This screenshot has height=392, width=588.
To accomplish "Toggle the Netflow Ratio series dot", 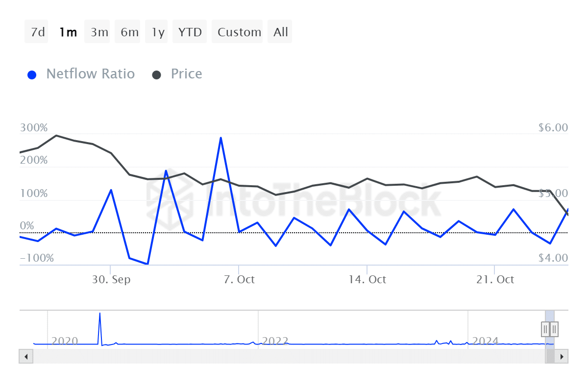I will point(32,75).
